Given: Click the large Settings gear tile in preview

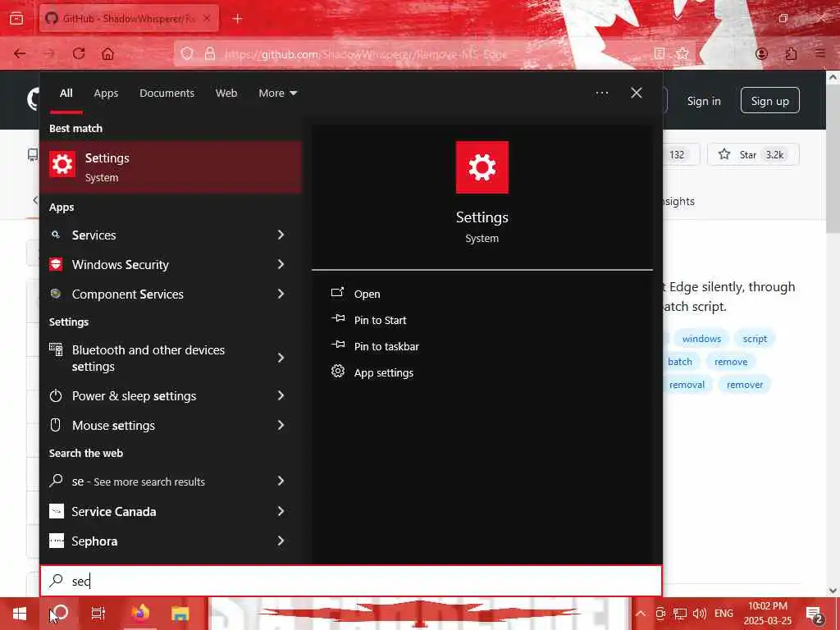Looking at the screenshot, I should pyautogui.click(x=482, y=167).
